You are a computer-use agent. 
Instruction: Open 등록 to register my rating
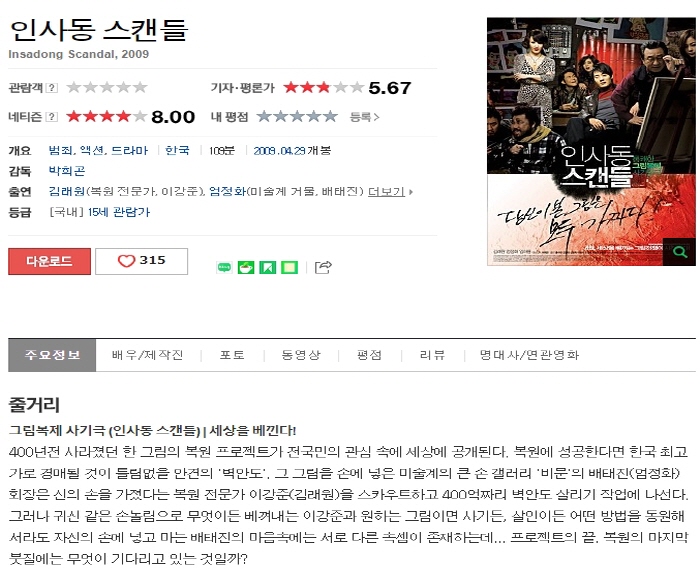pyautogui.click(x=364, y=117)
